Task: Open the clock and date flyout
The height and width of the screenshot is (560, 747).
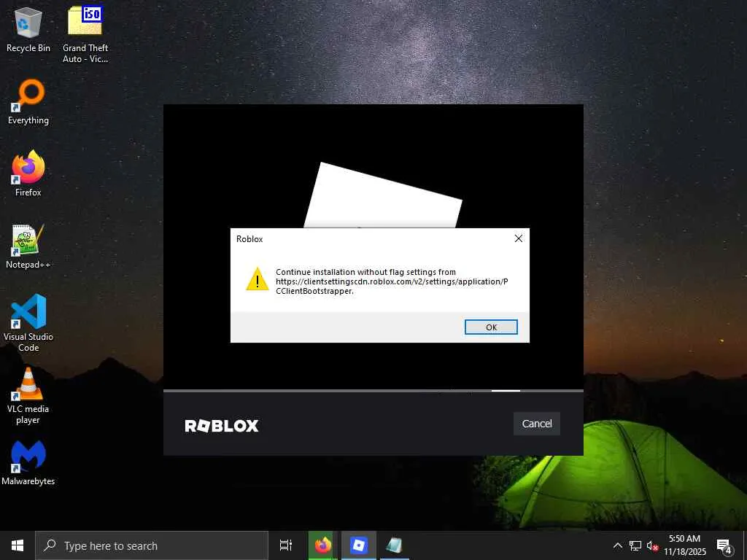Action: [x=684, y=545]
